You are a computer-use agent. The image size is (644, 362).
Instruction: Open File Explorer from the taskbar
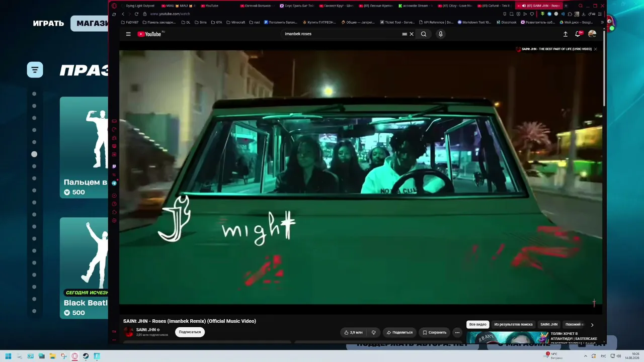pos(52,356)
